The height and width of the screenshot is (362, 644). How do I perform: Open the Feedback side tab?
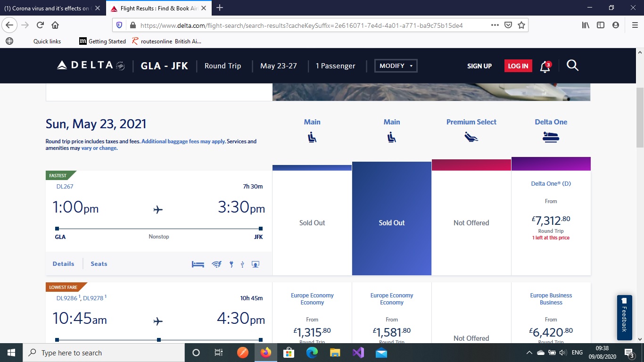pos(624,318)
